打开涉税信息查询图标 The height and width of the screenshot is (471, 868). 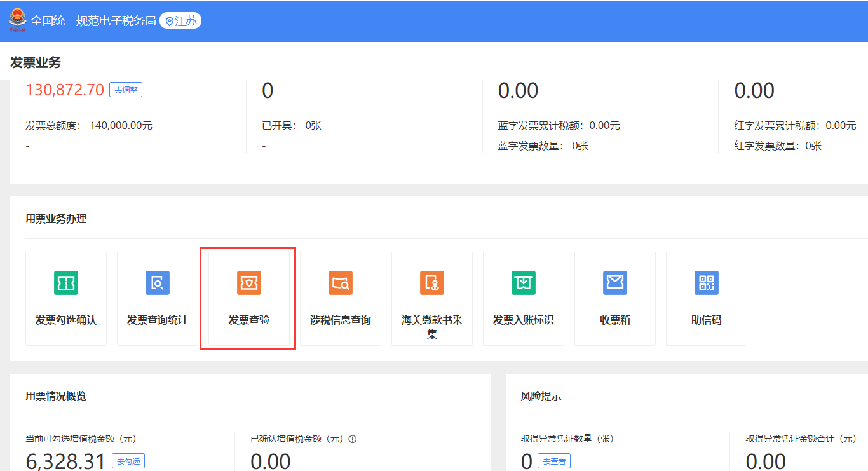click(340, 282)
